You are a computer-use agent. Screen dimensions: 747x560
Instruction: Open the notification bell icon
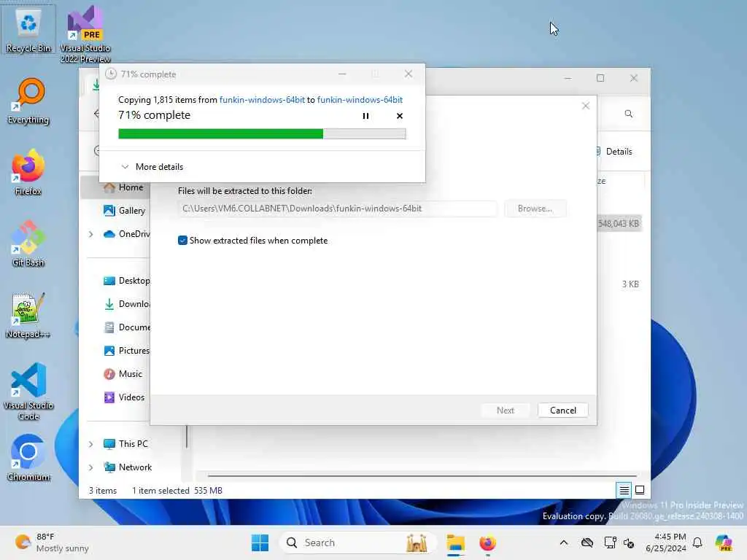[x=697, y=542]
